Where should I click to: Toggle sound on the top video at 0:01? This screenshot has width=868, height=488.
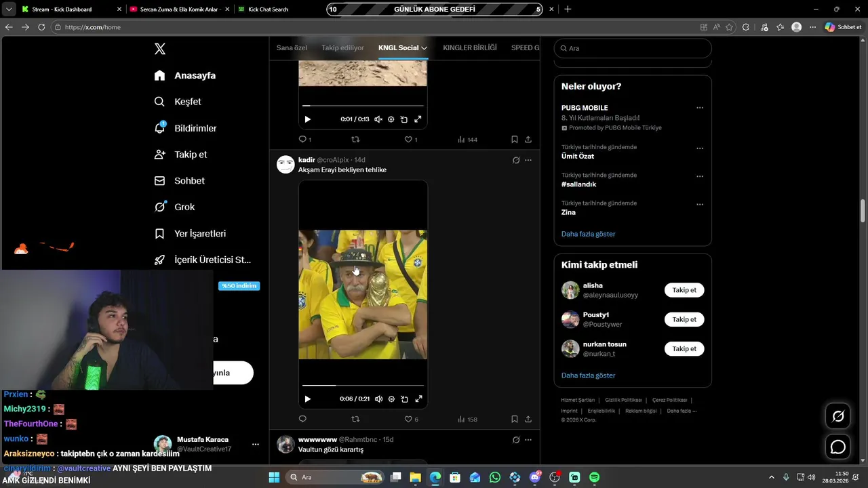point(378,119)
